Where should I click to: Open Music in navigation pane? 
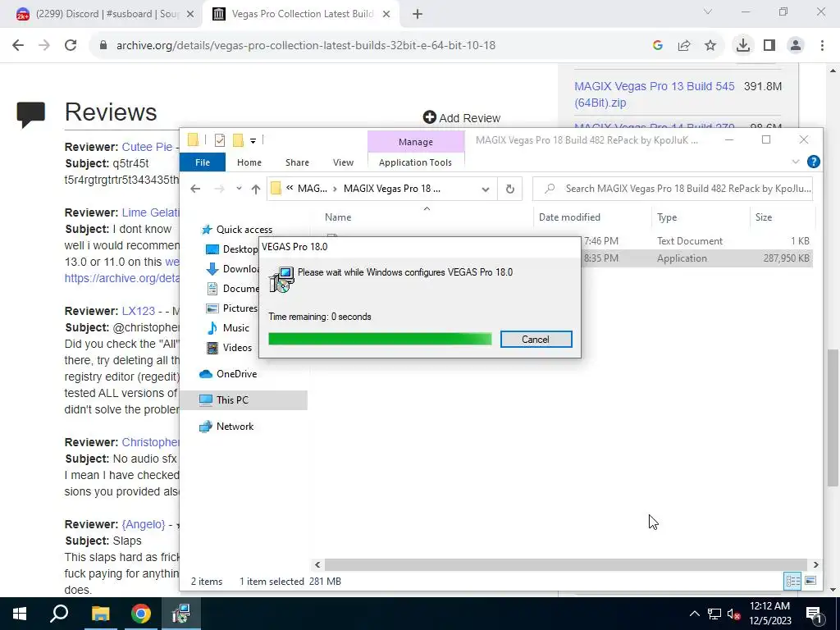228,328
